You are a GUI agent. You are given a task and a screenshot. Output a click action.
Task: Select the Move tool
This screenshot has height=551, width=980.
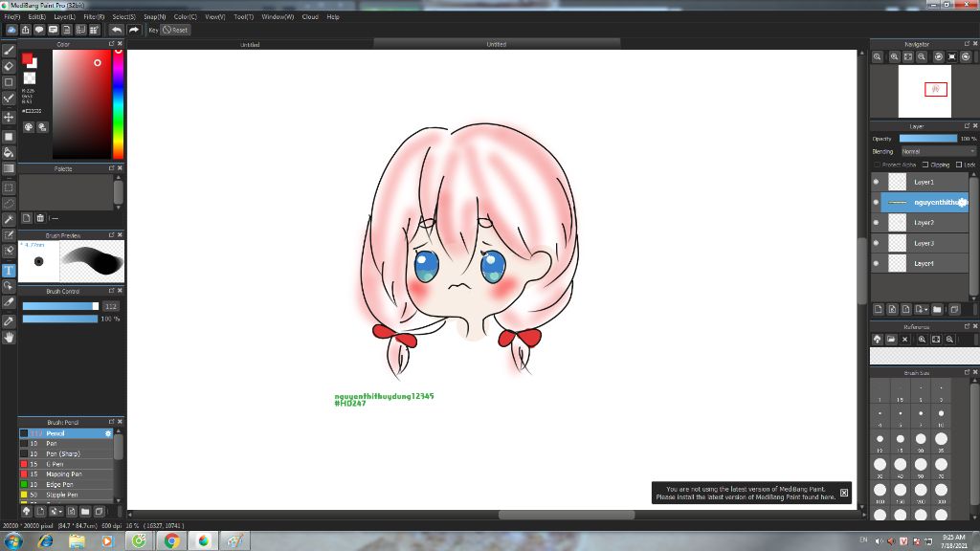(x=9, y=117)
